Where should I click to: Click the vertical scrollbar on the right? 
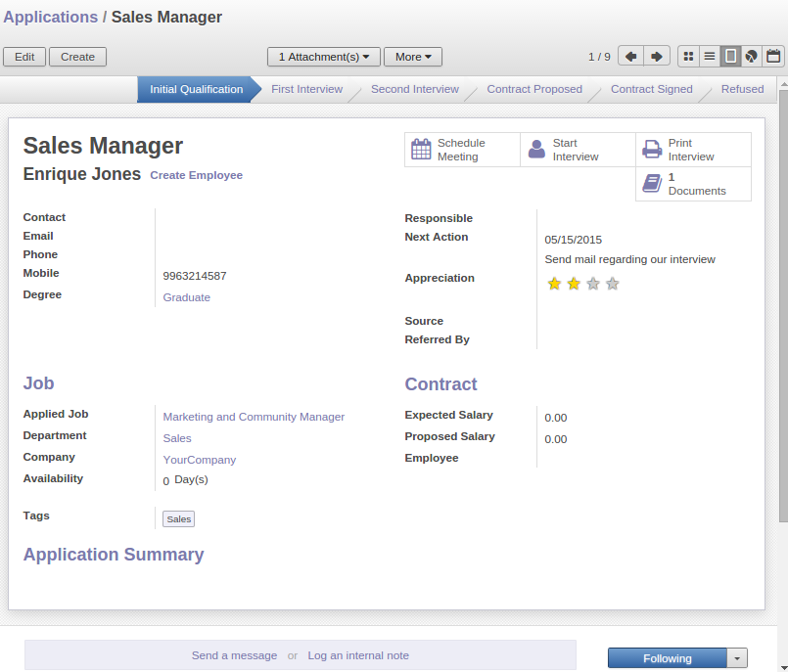[x=782, y=293]
